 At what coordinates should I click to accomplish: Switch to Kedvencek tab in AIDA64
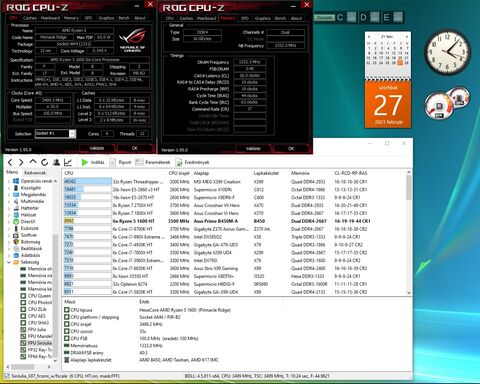(x=35, y=173)
